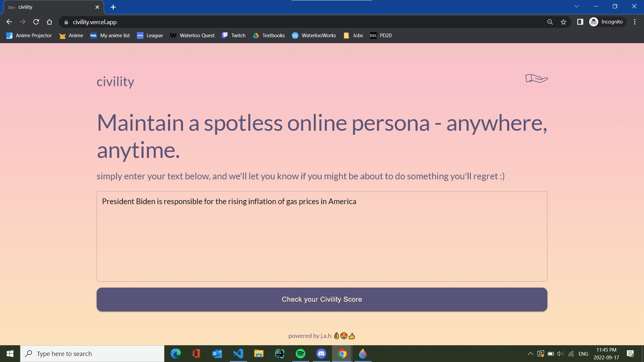Open Visual Studio Code from taskbar

click(x=238, y=354)
